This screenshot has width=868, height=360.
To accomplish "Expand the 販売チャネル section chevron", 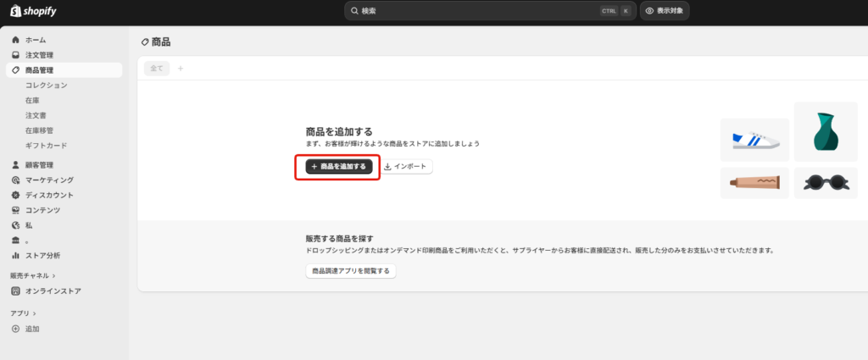I will click(53, 275).
